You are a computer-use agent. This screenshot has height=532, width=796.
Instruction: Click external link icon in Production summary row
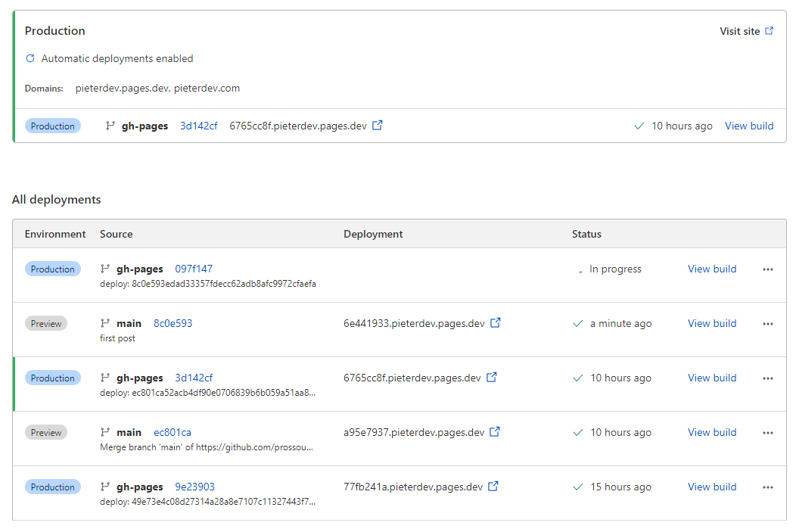coord(378,126)
